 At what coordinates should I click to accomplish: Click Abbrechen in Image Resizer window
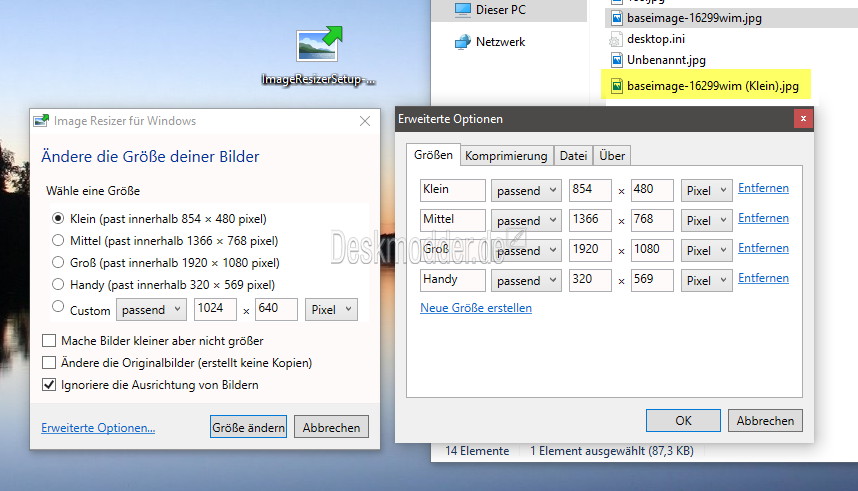coord(331,427)
